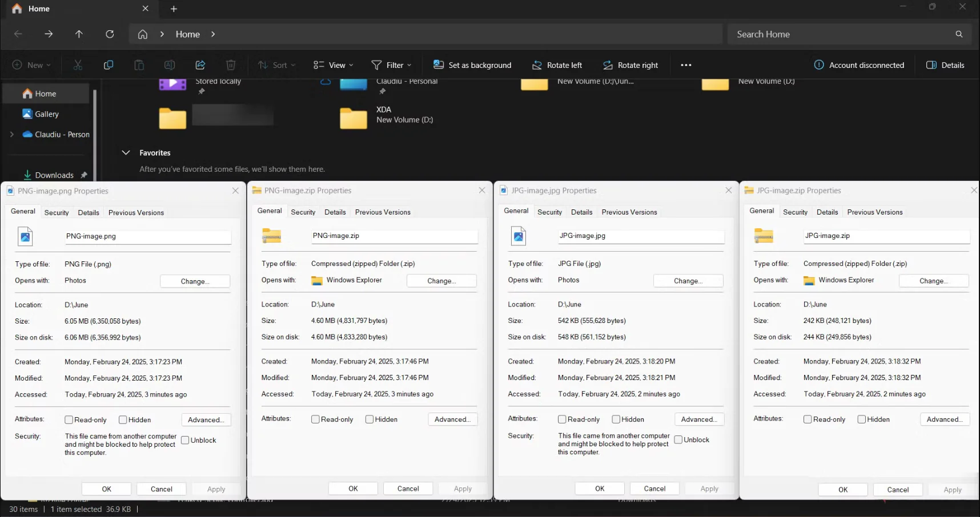Click Advanced button in JPG-image.jpg Properties
Screen dimensions: 980x517
699,419
